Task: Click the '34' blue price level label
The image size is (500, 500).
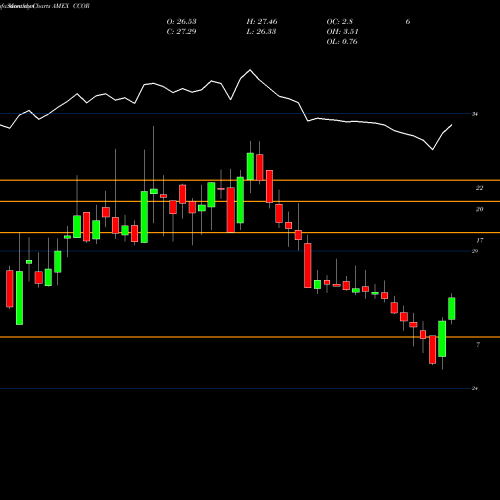Action: tap(475, 114)
